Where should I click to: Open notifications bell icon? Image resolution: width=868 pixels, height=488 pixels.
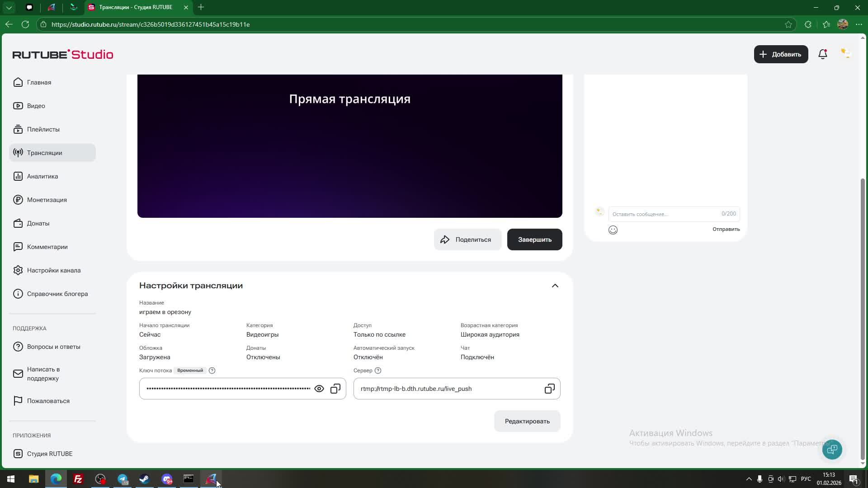[x=823, y=54]
